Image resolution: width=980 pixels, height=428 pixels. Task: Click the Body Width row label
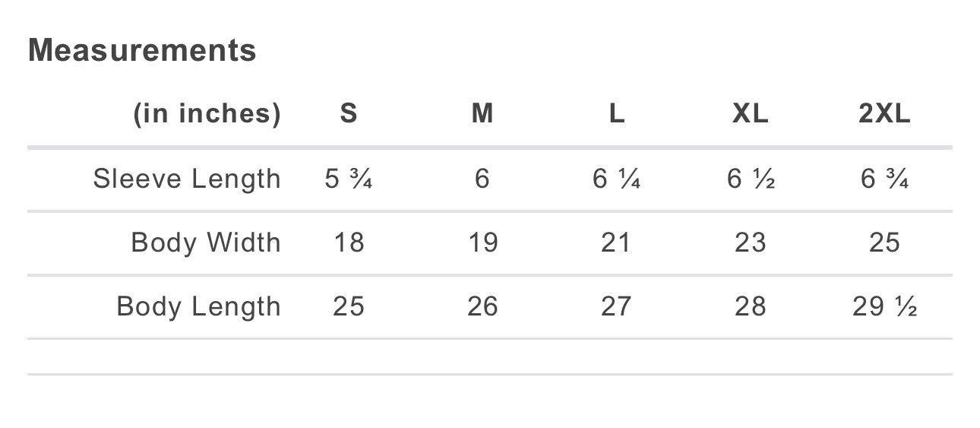click(x=206, y=243)
